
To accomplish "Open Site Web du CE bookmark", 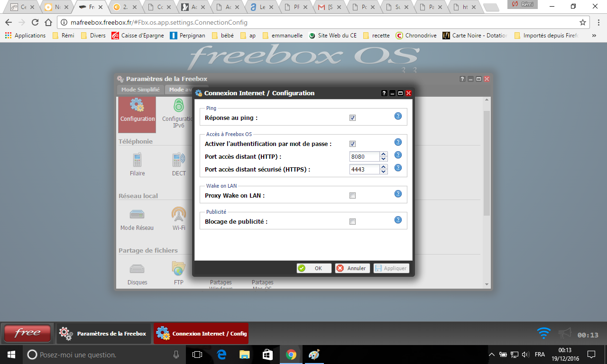I will [x=332, y=35].
